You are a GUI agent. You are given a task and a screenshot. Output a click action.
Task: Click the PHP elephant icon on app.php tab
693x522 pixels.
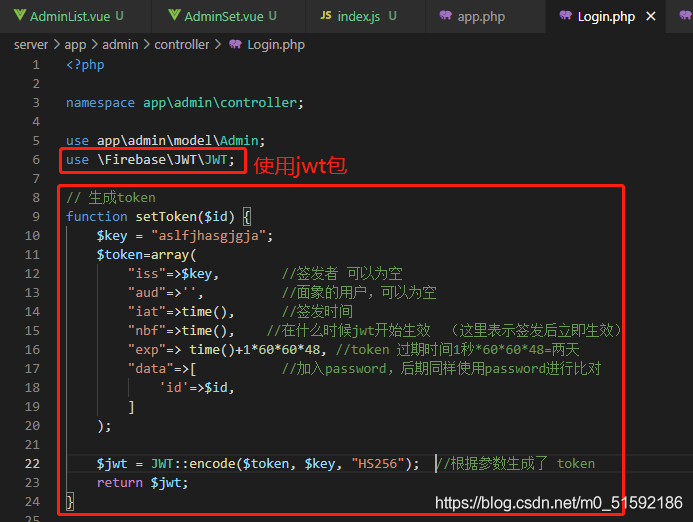point(446,15)
